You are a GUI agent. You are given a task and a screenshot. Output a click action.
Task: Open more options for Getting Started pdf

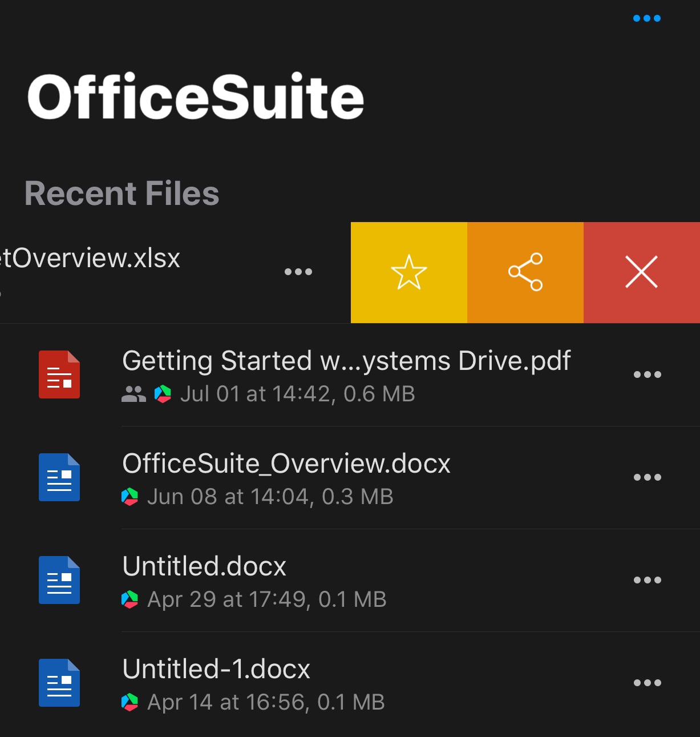[648, 374]
